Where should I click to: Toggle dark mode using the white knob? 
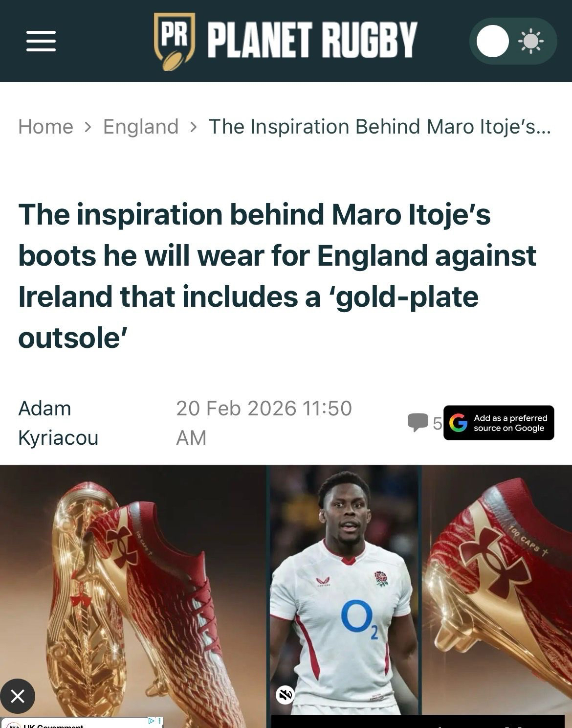[493, 41]
